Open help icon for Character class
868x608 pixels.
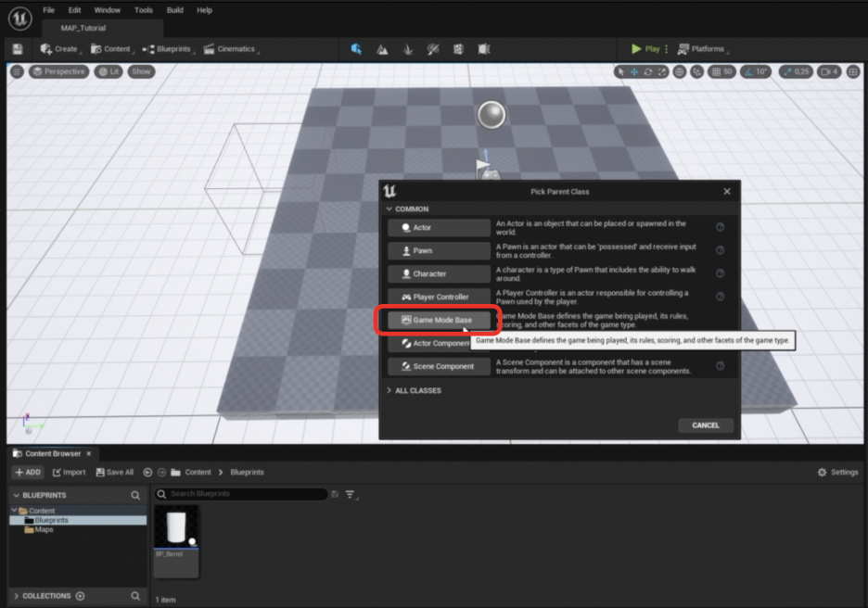pyautogui.click(x=721, y=273)
